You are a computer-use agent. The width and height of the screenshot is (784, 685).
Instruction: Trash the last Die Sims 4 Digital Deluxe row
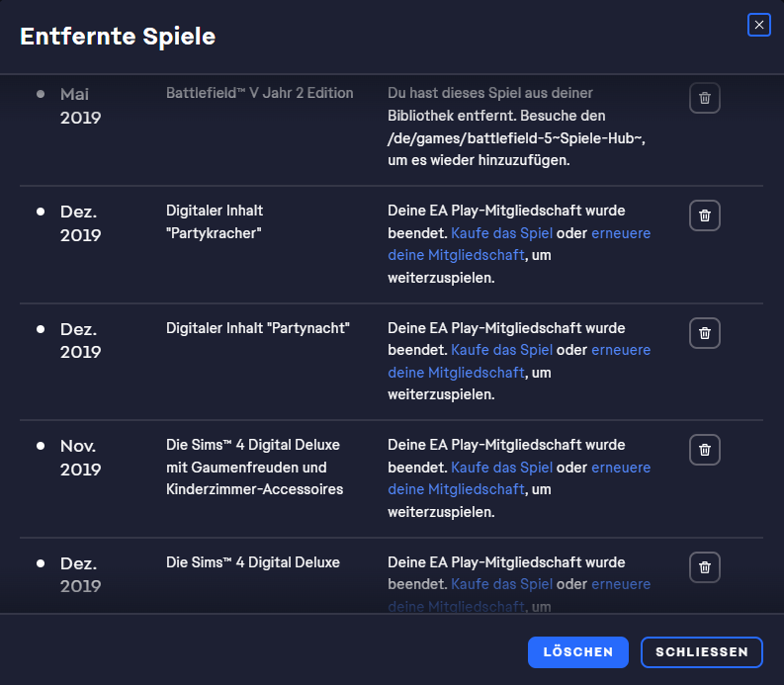point(704,567)
